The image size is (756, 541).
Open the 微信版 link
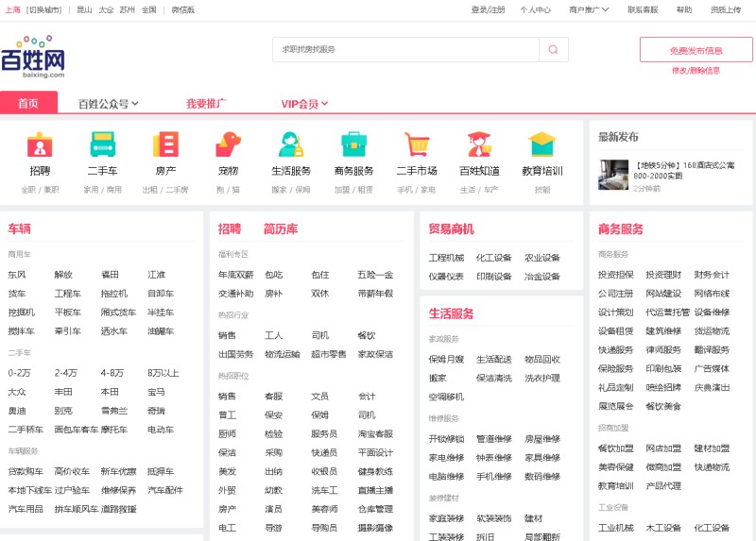pos(183,9)
